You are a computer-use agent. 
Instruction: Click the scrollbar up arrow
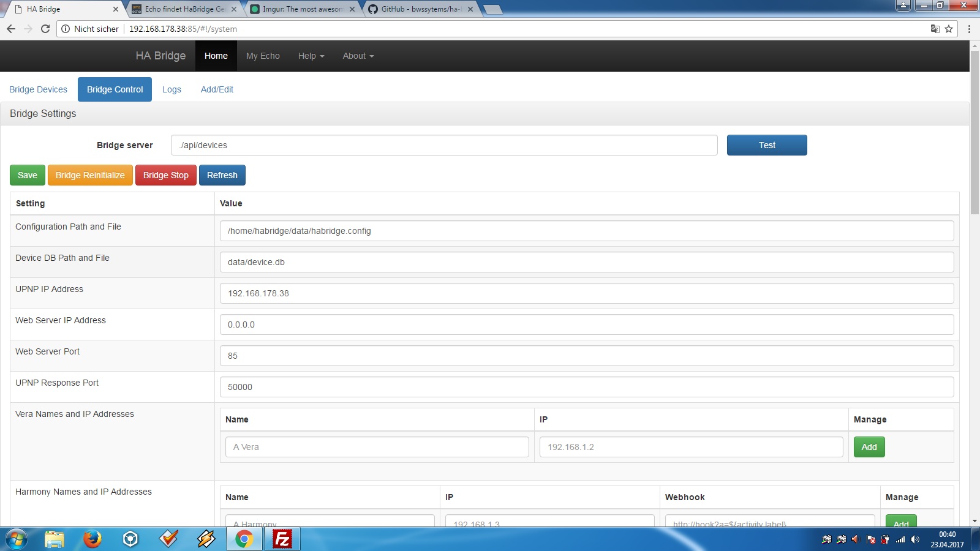974,45
